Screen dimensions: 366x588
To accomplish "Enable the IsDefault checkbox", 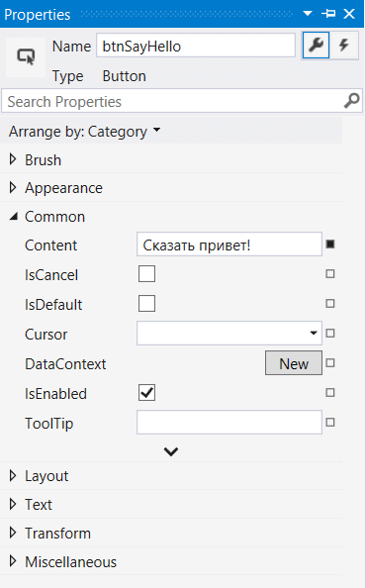I will click(146, 303).
